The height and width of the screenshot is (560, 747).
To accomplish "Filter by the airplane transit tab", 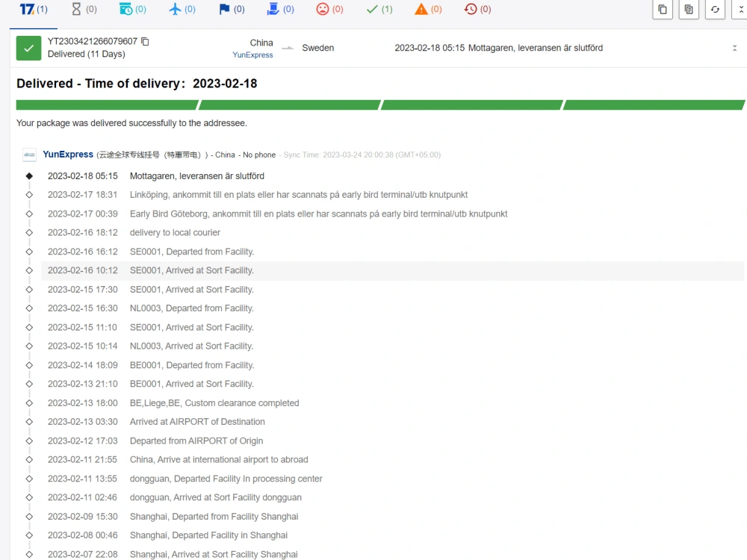I will pyautogui.click(x=182, y=10).
